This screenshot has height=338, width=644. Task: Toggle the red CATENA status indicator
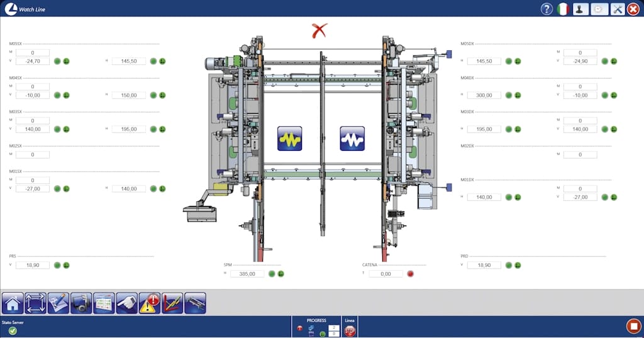410,274
